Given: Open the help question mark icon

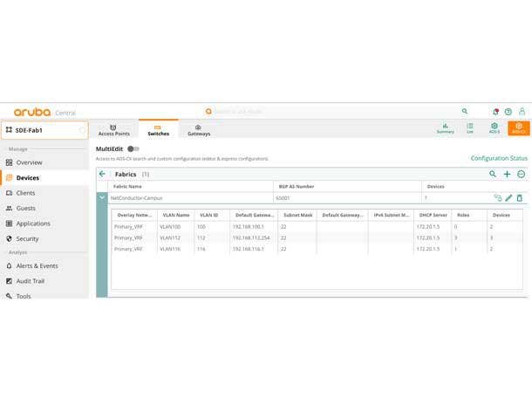Looking at the screenshot, I should 508,112.
